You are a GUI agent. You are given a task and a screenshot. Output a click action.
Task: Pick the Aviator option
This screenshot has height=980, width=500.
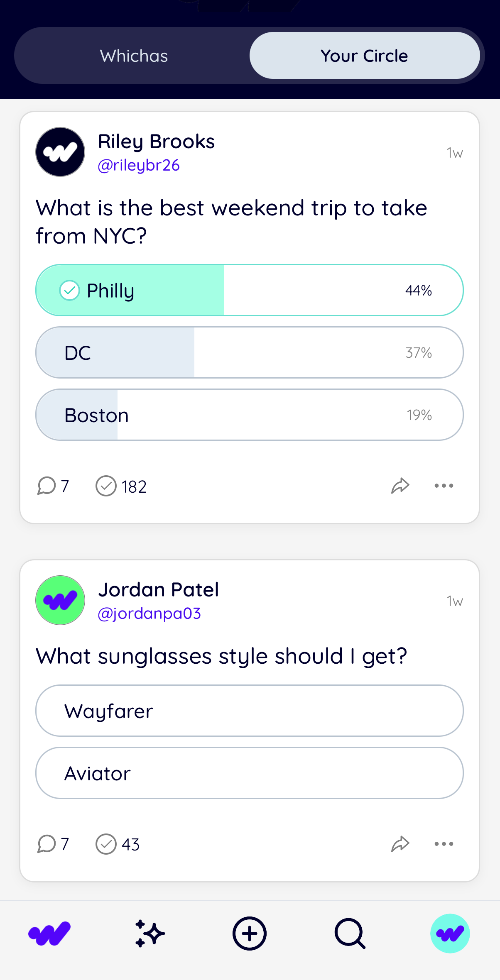coord(249,773)
